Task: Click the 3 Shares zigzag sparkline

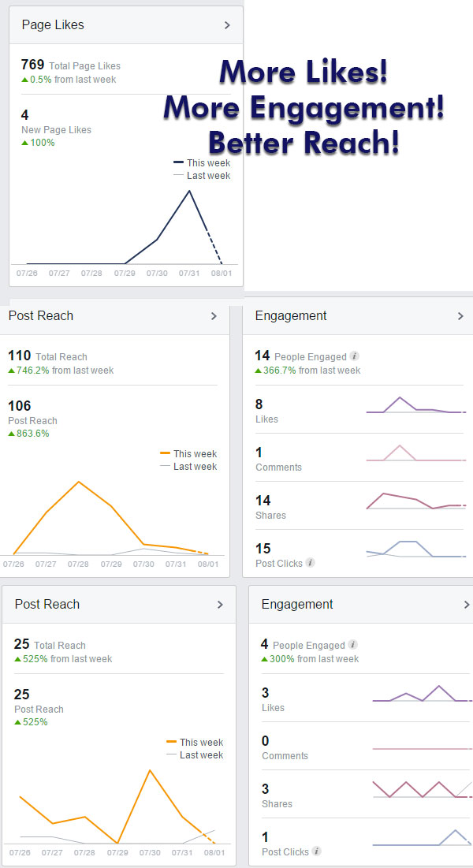Action: tap(422, 789)
